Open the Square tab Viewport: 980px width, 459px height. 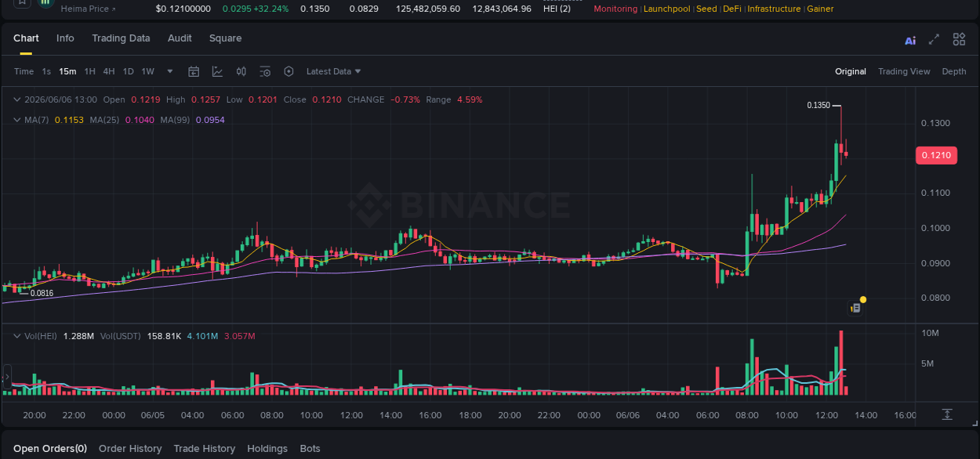[225, 38]
